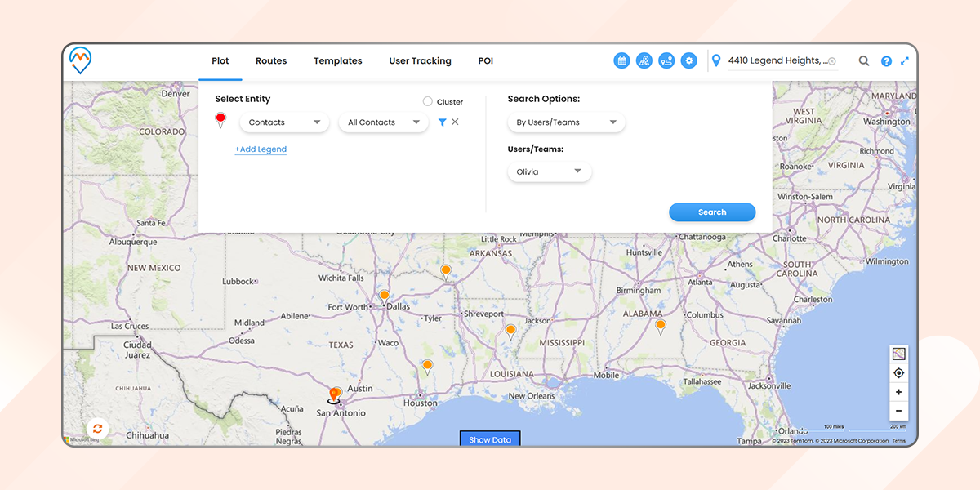This screenshot has width=980, height=490.
Task: Click the MappyField logo icon
Action: tap(80, 60)
